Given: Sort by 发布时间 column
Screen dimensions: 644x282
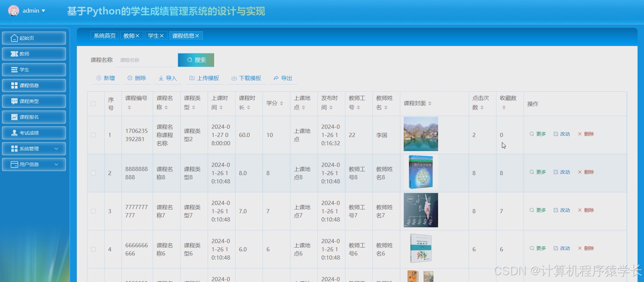Looking at the screenshot, I should 331,108.
